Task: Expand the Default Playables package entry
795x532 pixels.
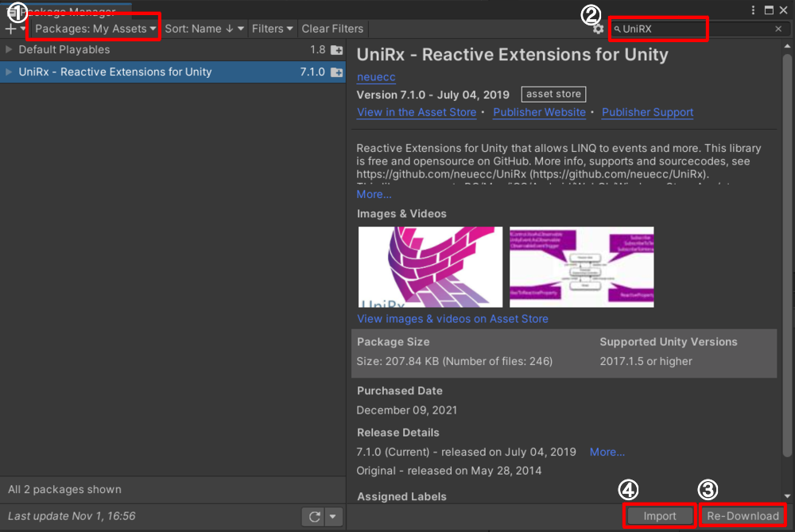Action: point(8,49)
